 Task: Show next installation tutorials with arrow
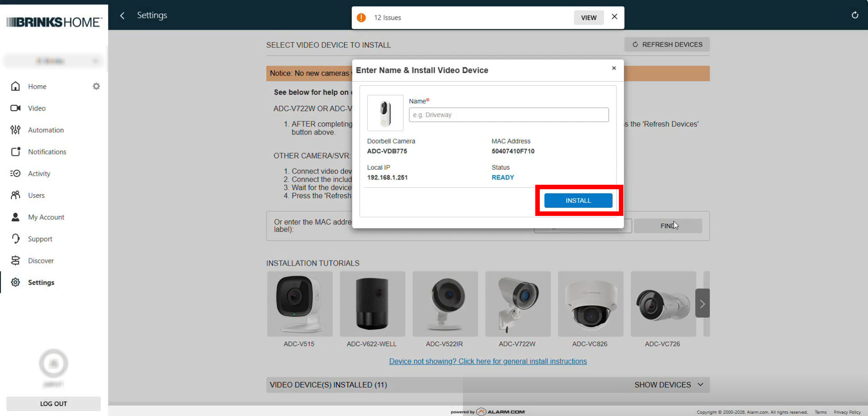[x=702, y=304]
